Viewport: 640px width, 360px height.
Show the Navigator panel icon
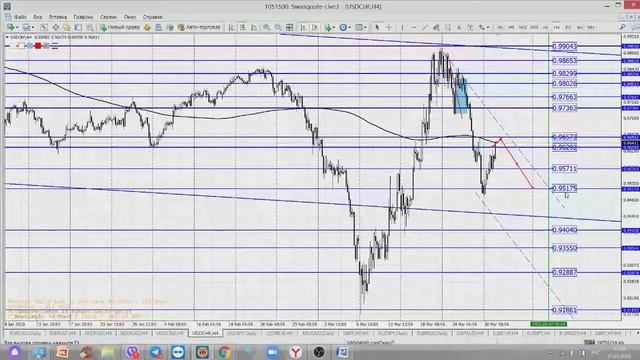pos(67,27)
